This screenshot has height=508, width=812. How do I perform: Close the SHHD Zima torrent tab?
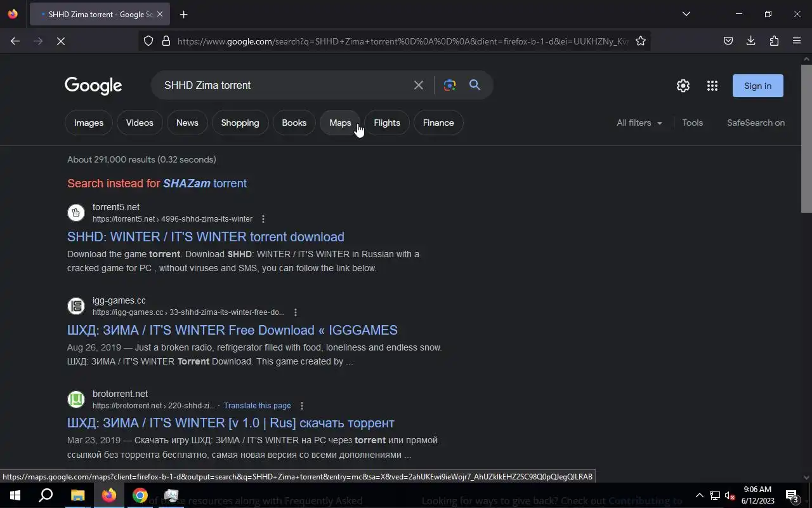160,14
